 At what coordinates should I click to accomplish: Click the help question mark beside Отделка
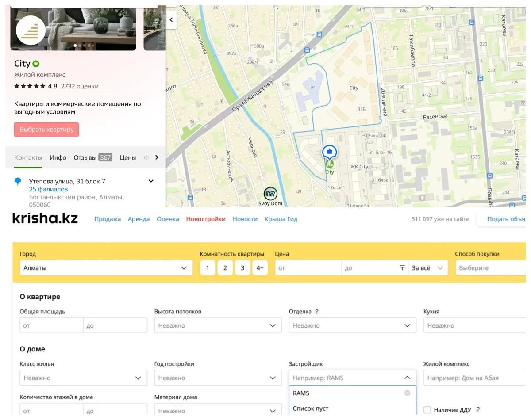[317, 312]
